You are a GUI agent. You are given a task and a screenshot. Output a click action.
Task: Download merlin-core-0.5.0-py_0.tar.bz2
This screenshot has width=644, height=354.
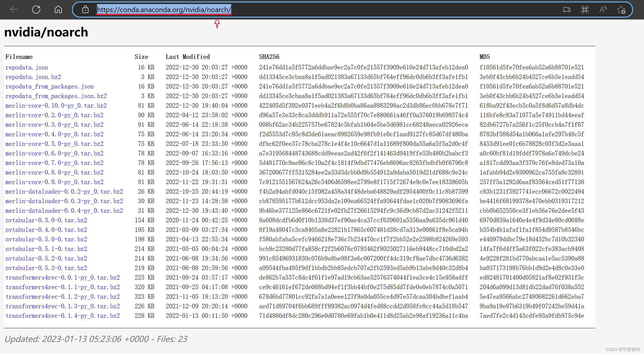click(55, 144)
